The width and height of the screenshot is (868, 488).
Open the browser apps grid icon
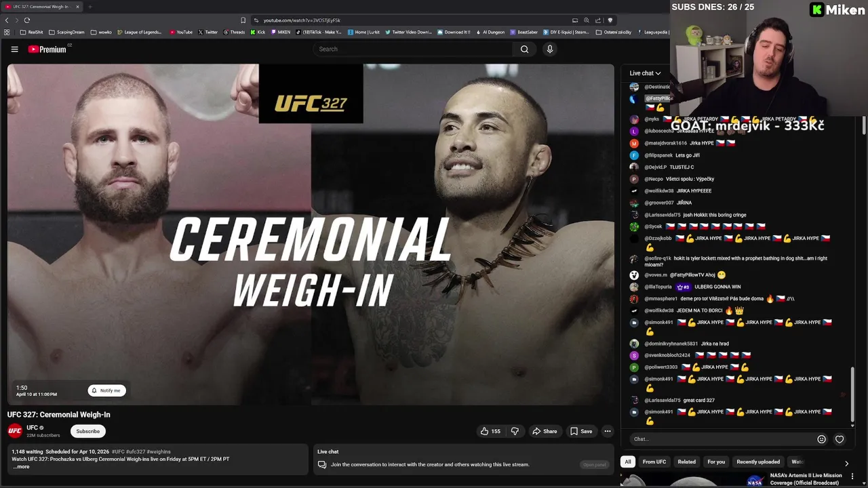click(7, 32)
